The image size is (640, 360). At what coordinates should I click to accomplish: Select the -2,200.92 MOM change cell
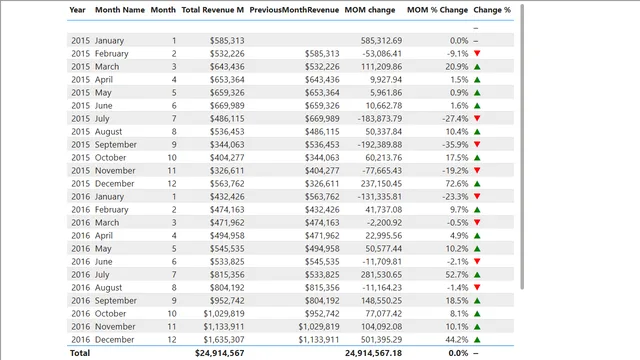point(384,222)
